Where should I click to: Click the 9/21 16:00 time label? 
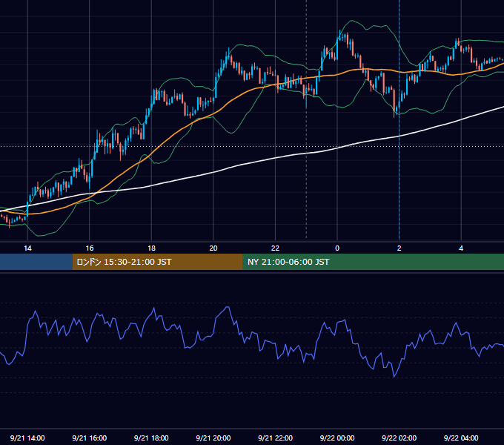(x=90, y=438)
